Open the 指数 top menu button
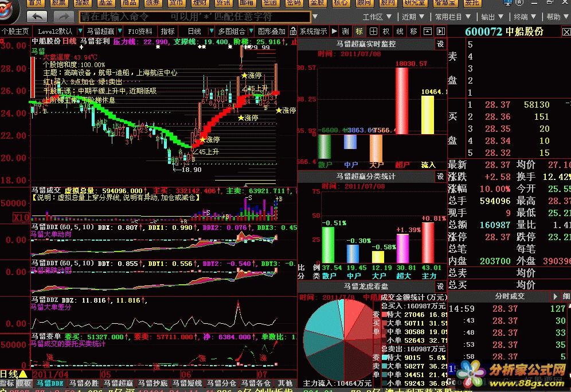Image resolution: width=571 pixels, height=392 pixels. pos(82,3)
